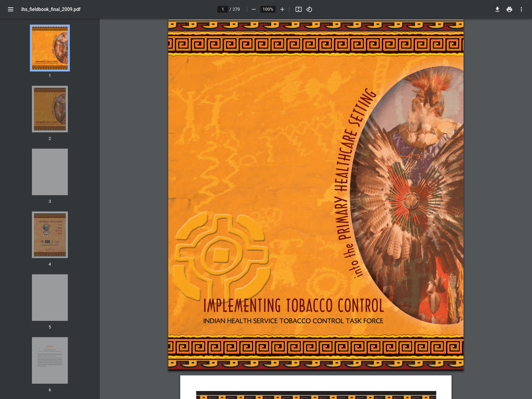
Task: Click the zoom out minus button
Action: tap(254, 9)
